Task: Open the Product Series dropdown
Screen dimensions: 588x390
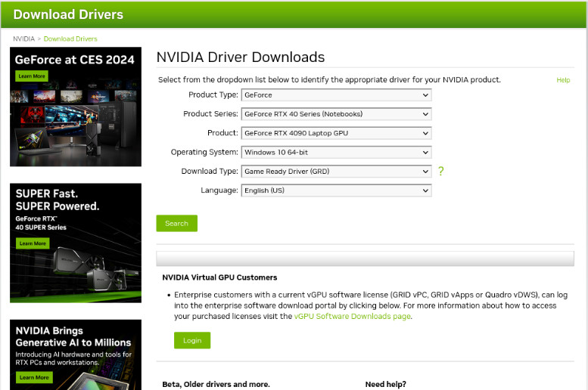Action: (336, 114)
